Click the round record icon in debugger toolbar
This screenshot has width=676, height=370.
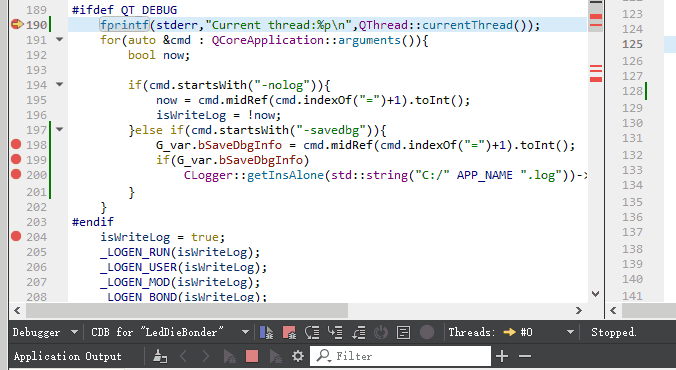click(x=427, y=332)
